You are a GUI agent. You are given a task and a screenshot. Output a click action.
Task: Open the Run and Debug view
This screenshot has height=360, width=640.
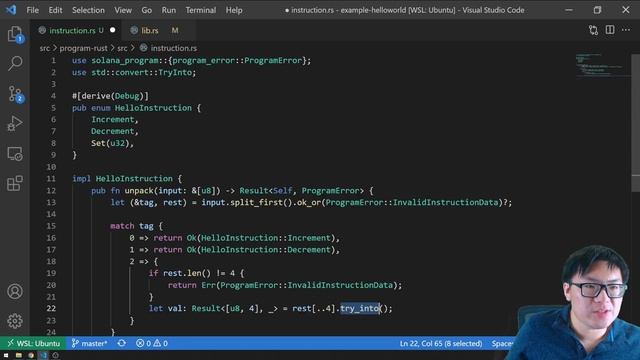[x=15, y=123]
